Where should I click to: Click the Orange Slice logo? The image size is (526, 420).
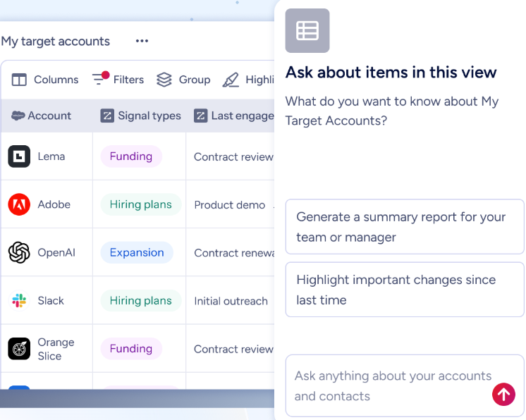tap(19, 349)
